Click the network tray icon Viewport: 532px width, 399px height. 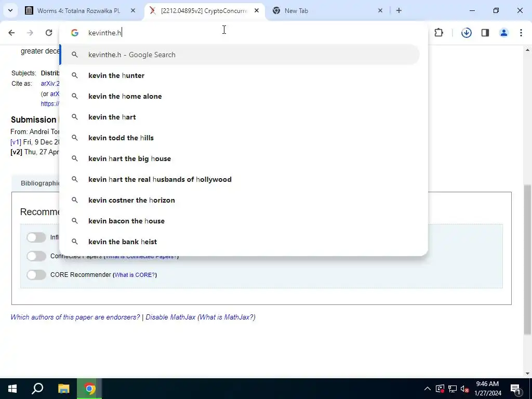point(453,389)
